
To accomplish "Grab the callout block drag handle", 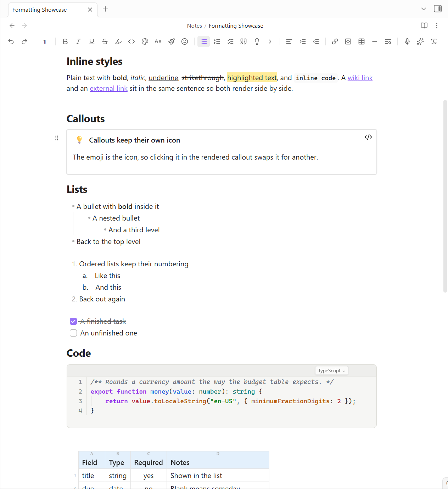I will pos(57,138).
